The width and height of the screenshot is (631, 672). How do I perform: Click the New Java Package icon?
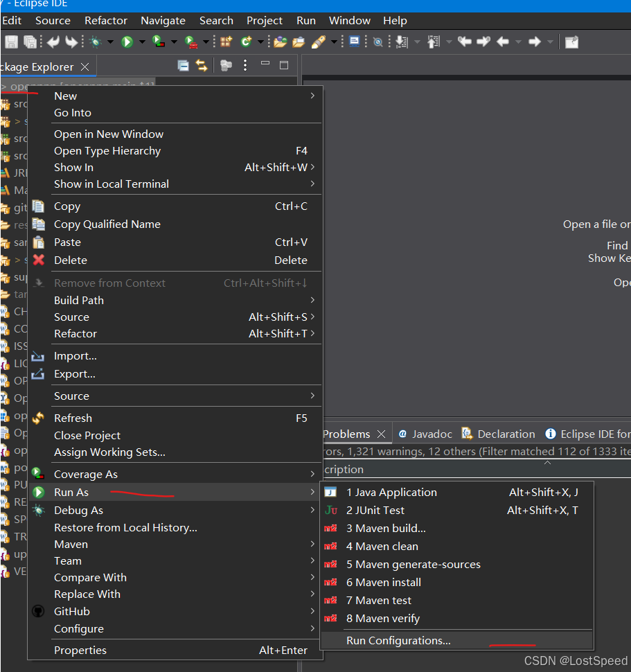226,42
